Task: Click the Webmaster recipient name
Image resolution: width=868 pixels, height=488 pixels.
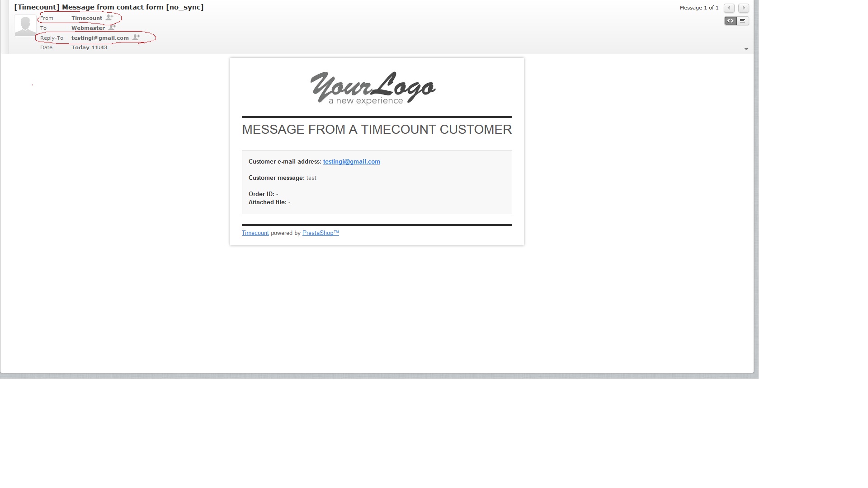Action: click(x=88, y=28)
